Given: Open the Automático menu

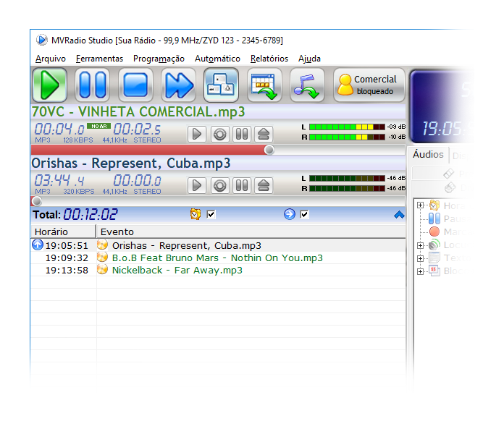Looking at the screenshot, I should pos(218,59).
